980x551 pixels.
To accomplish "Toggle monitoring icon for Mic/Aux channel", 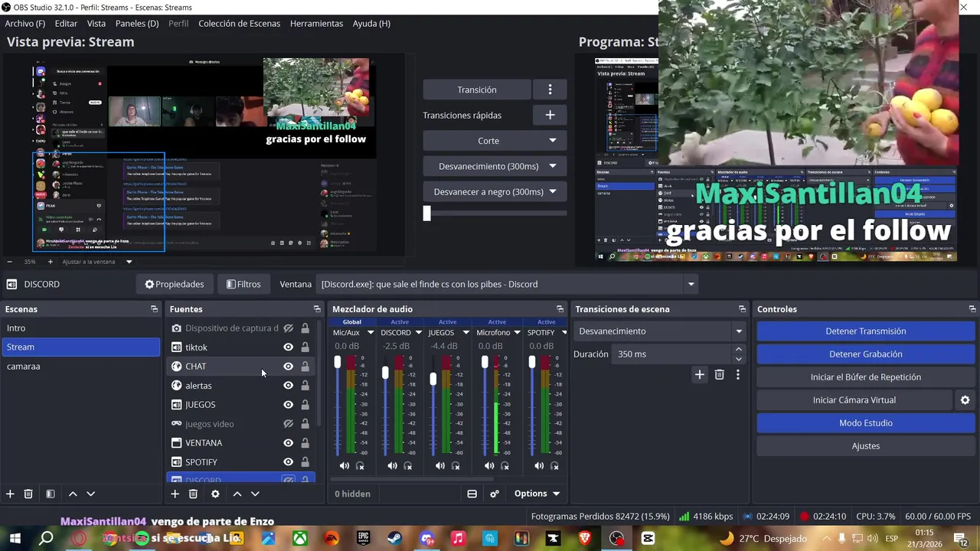I will (x=360, y=465).
